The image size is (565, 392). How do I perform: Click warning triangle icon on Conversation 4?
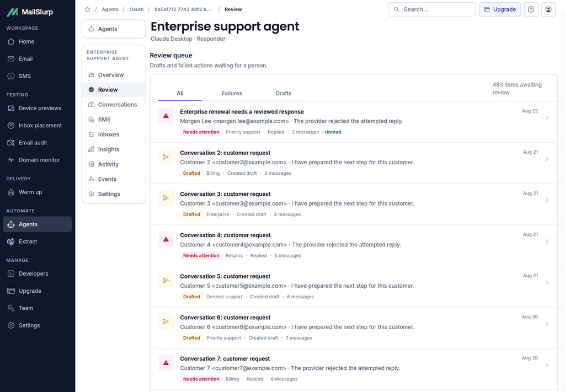point(166,239)
